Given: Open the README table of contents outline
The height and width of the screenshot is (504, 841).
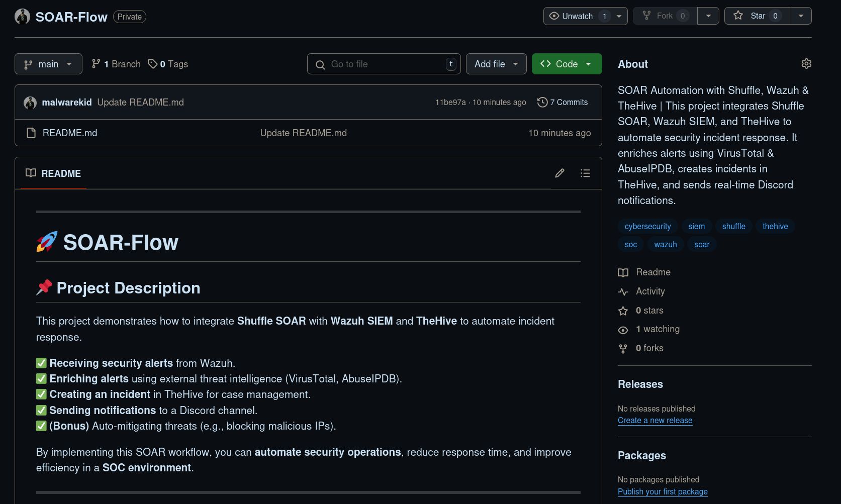Looking at the screenshot, I should point(585,173).
